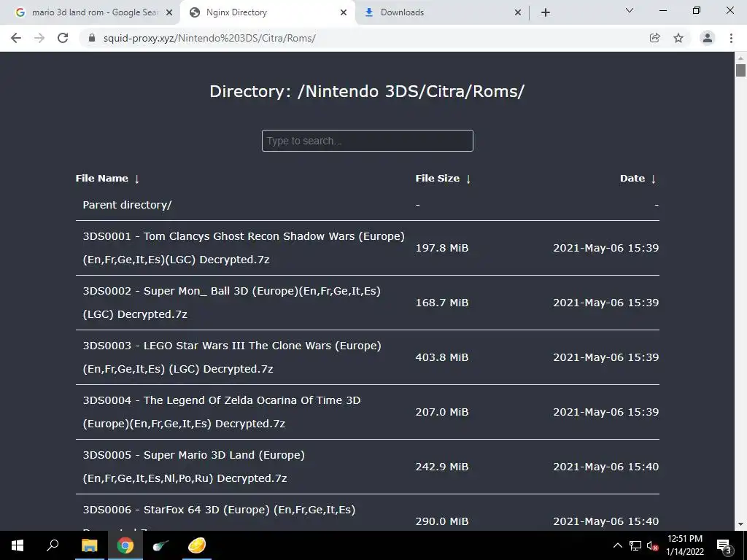Click the 242.9 MiB size value

point(441,467)
